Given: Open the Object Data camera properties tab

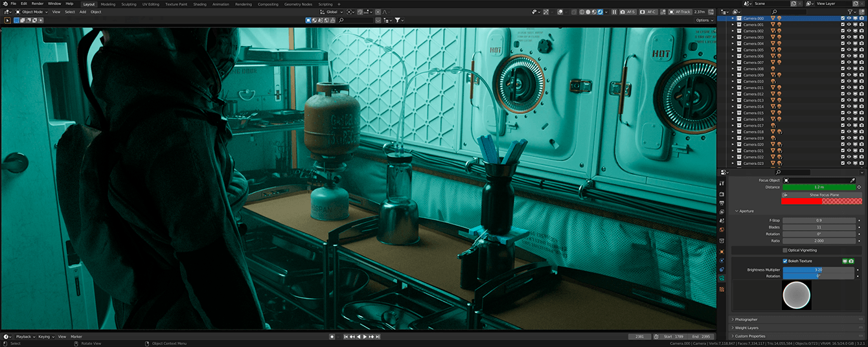Looking at the screenshot, I should (722, 278).
